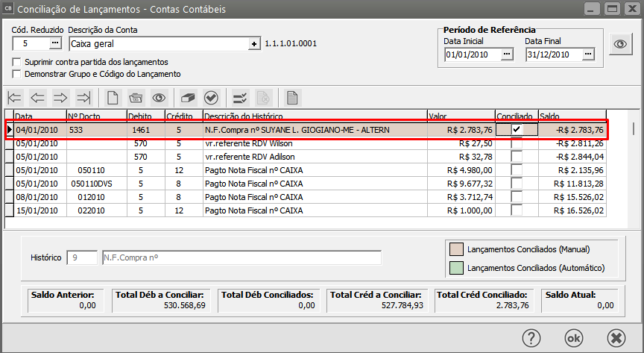
Task: Click the large eye button beside period
Action: click(620, 44)
